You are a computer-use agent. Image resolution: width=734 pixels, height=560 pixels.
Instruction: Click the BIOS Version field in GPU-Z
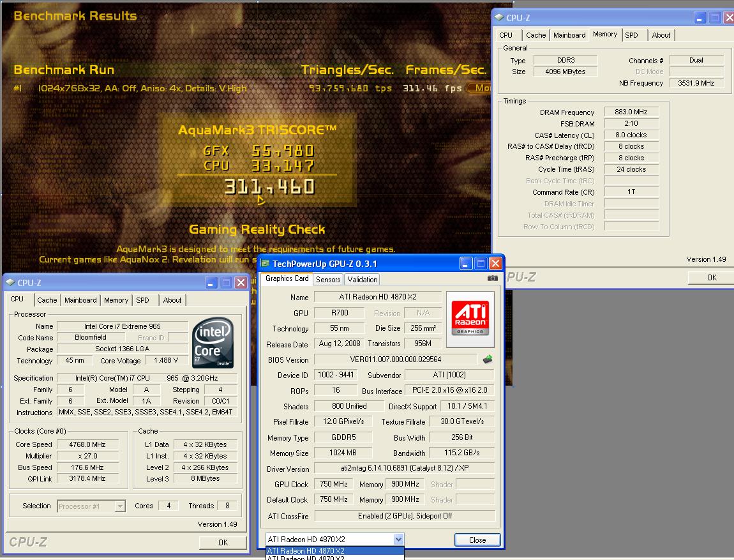396,359
